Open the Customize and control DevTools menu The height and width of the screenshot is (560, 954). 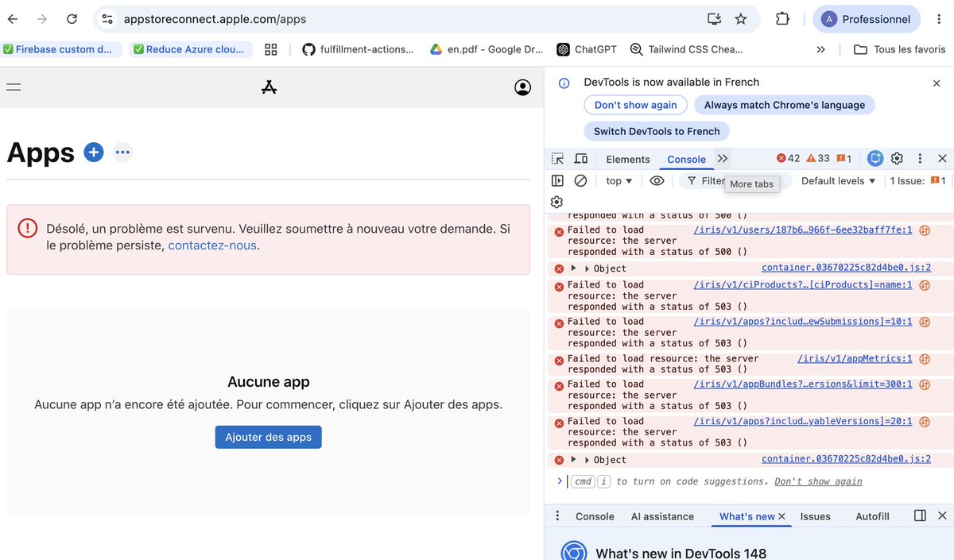[920, 159]
